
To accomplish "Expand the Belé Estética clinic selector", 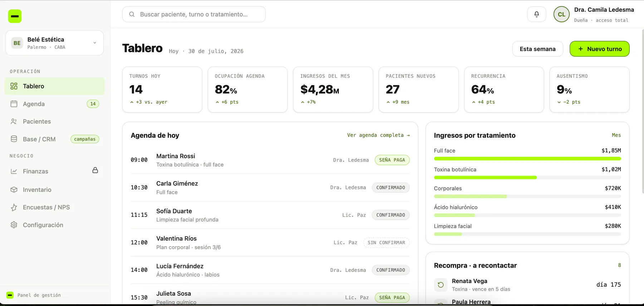I will (54, 43).
